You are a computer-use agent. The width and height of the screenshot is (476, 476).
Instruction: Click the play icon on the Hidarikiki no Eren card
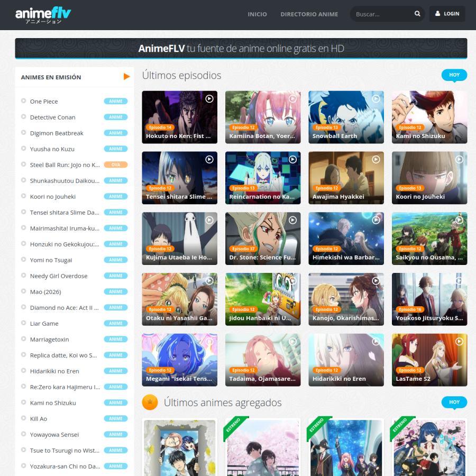coord(376,342)
